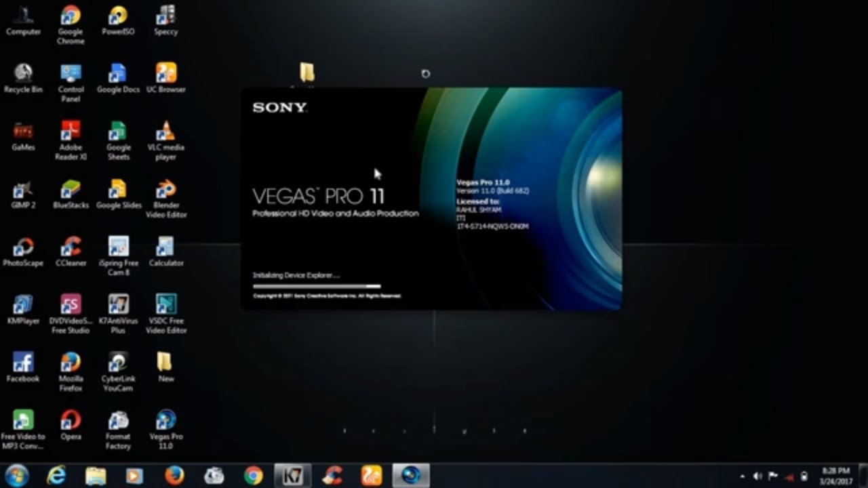Launch Chrome from the taskbar
This screenshot has width=868, height=488.
[254, 475]
